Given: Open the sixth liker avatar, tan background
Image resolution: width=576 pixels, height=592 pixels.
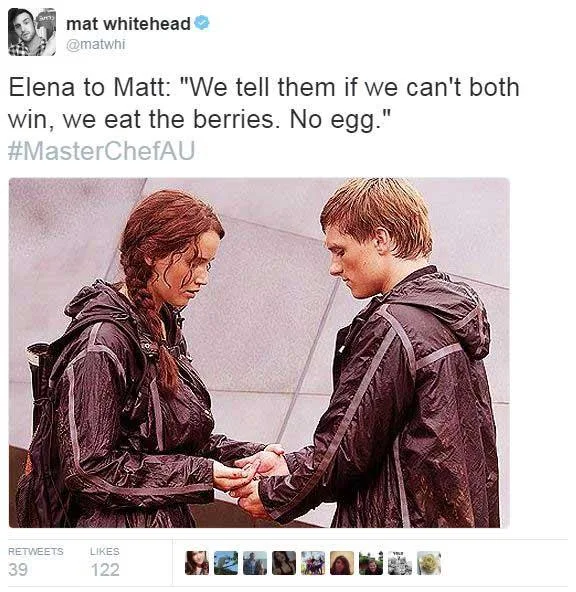Looking at the screenshot, I should tap(342, 563).
